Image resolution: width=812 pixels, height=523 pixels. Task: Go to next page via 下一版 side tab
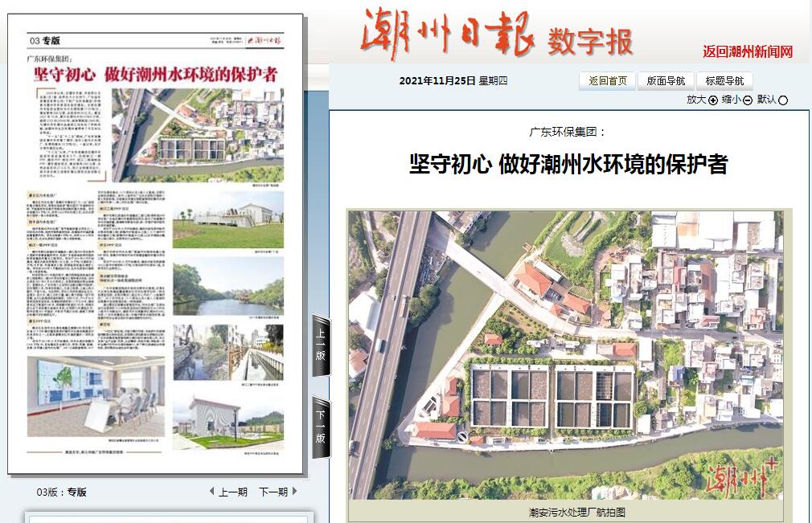pos(321,427)
